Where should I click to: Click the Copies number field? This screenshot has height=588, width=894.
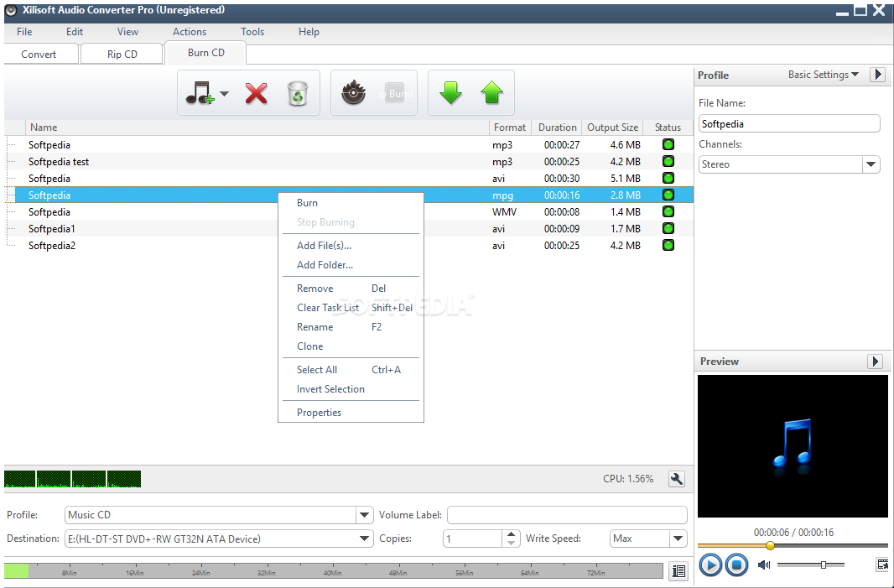click(x=473, y=539)
